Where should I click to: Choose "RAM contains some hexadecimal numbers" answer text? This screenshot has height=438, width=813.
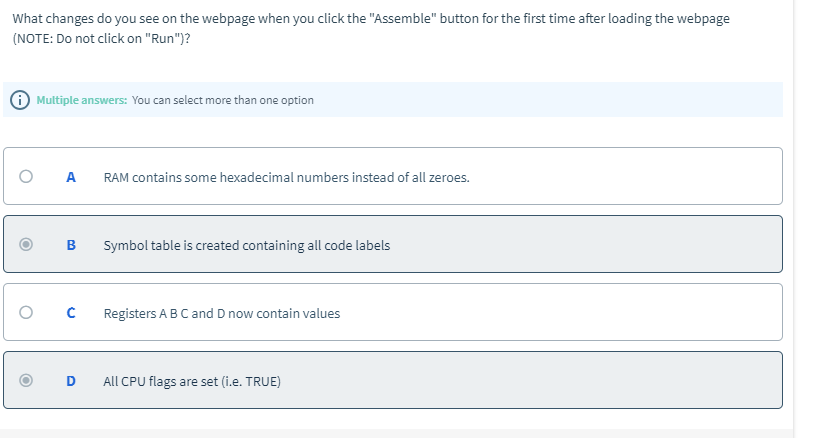[286, 177]
